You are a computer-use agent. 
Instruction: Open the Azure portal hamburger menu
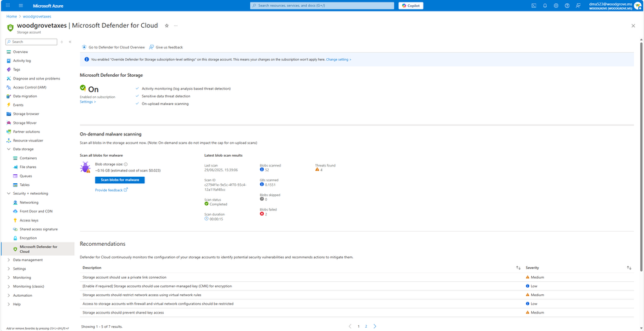(x=21, y=5)
